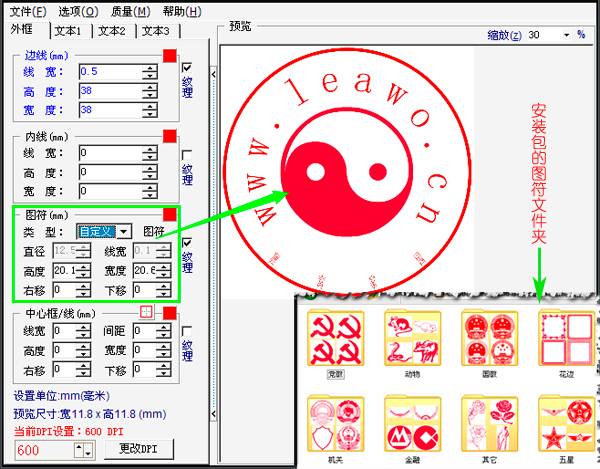Adjust the DPI value with its spinner arrows
This screenshot has width=600, height=469.
click(x=84, y=450)
